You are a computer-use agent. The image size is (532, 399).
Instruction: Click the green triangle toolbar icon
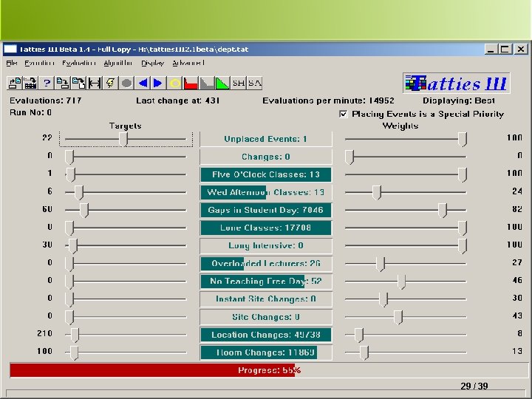point(222,83)
